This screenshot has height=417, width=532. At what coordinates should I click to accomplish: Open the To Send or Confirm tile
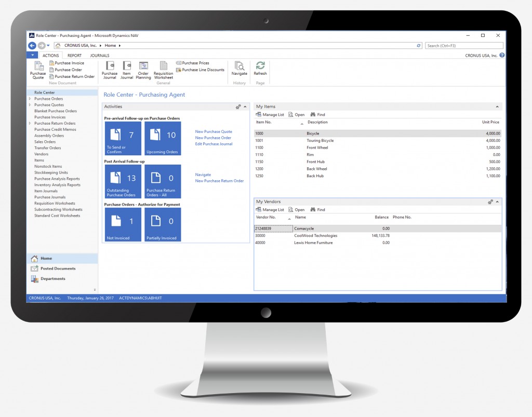point(123,138)
